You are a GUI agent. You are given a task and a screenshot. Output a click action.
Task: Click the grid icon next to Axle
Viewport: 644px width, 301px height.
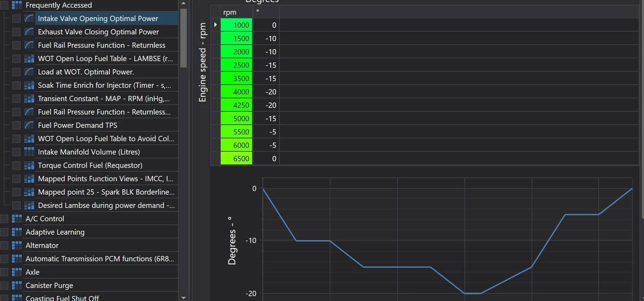17,272
